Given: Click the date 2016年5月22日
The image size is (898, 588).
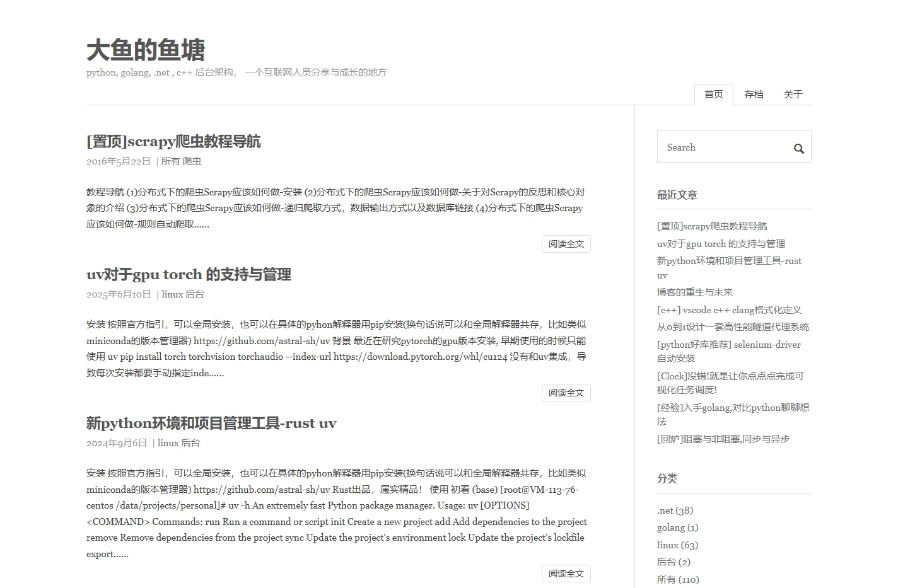Looking at the screenshot, I should (x=119, y=161).
